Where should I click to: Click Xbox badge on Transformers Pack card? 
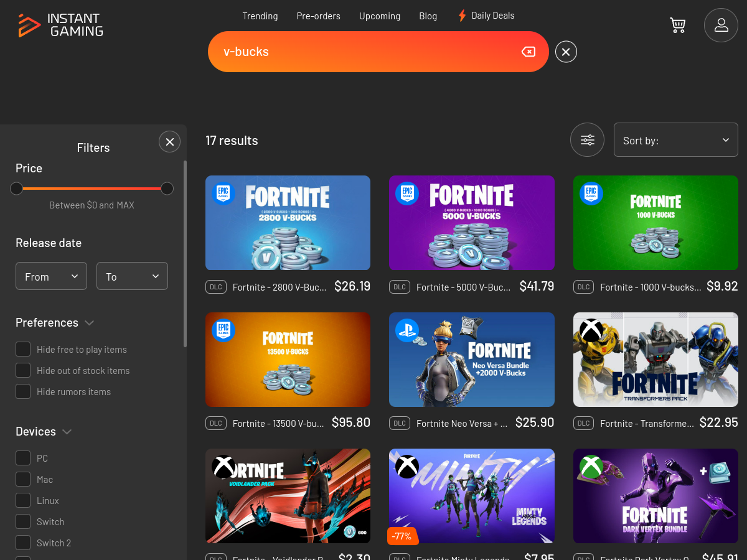point(591,330)
